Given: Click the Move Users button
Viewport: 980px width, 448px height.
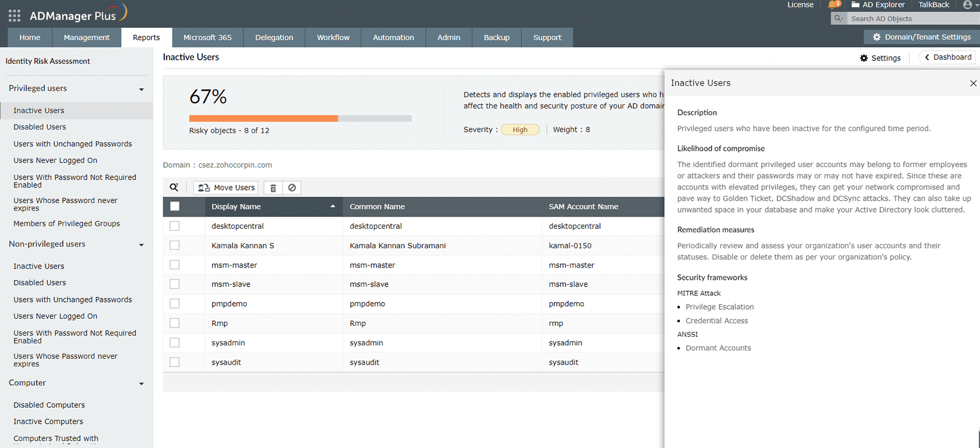Looking at the screenshot, I should coord(226,188).
